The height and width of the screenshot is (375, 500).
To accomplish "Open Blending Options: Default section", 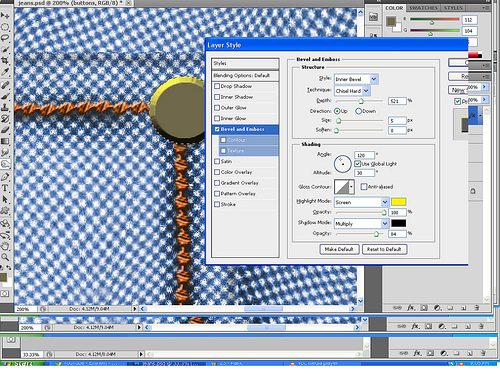I will 245,76.
